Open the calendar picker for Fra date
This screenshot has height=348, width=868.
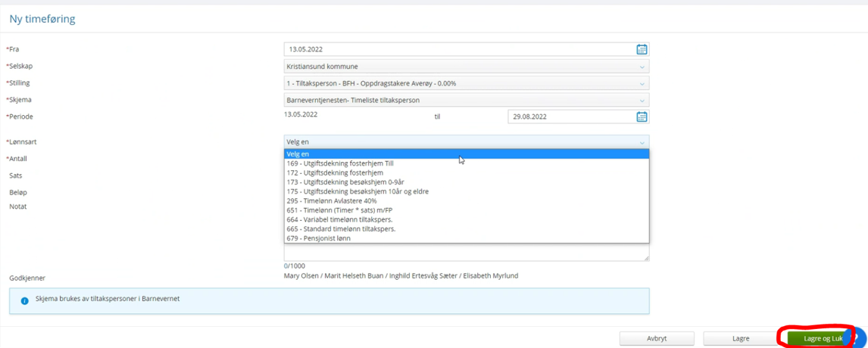pyautogui.click(x=642, y=49)
